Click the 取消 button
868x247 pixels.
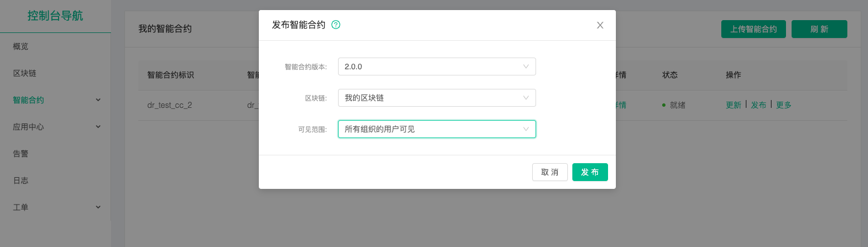(x=550, y=172)
